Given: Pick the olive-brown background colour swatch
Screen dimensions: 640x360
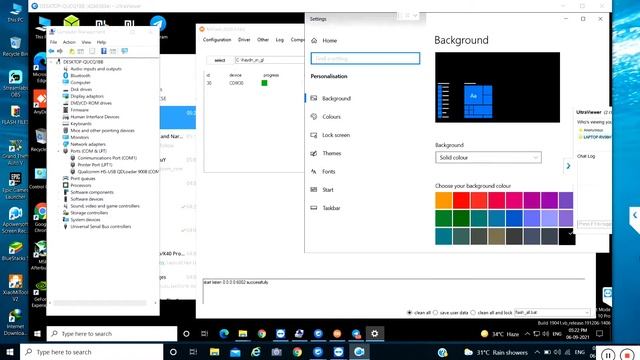Looking at the screenshot, I should coord(496,236).
